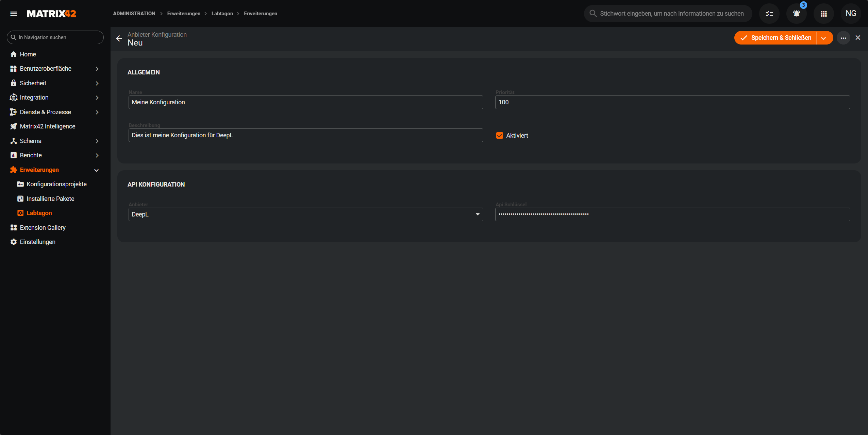868x435 pixels.
Task: Open Installierte Pakete in the sidebar
Action: tap(50, 199)
